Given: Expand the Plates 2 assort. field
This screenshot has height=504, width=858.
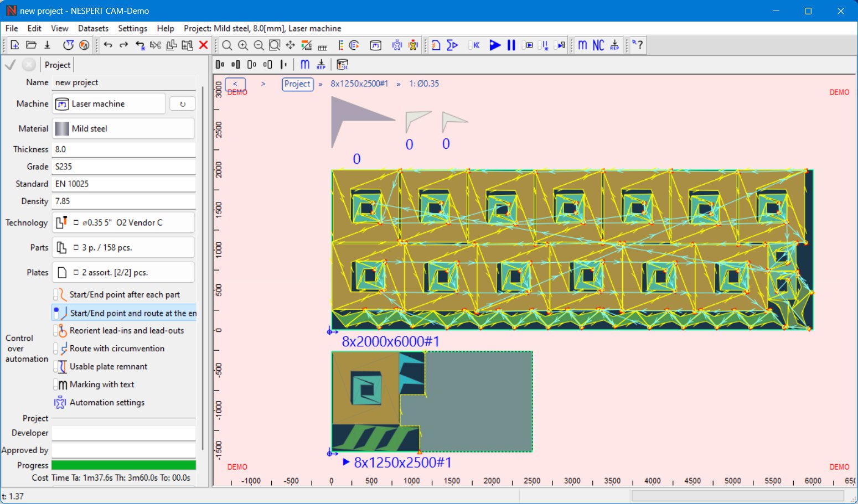Looking at the screenshot, I should (123, 272).
